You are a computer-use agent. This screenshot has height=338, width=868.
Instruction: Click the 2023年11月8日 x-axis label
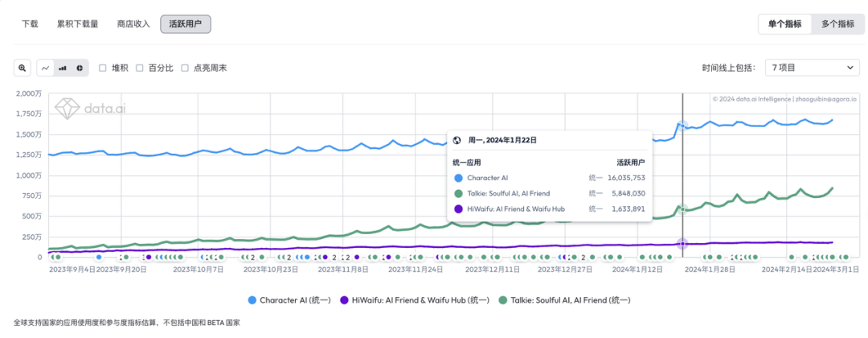point(342,270)
